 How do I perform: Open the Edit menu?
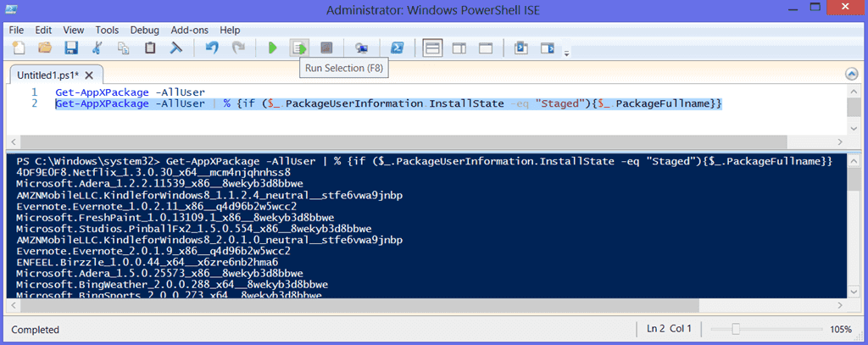(x=43, y=30)
